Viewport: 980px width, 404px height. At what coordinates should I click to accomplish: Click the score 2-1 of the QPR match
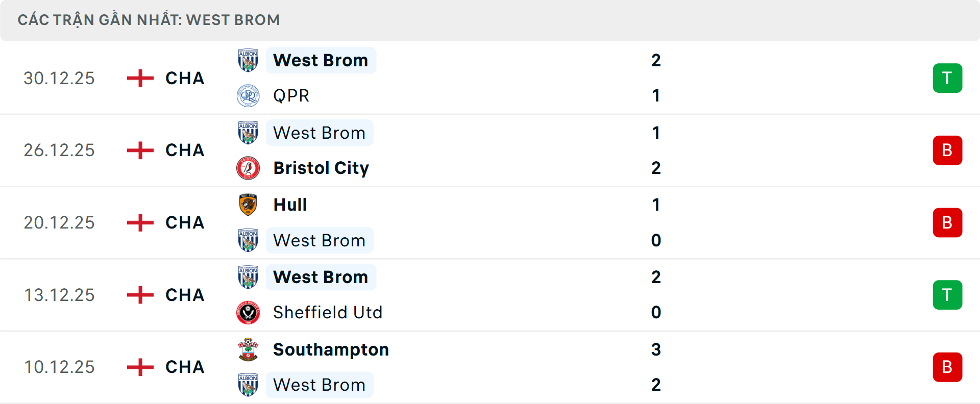pyautogui.click(x=657, y=78)
